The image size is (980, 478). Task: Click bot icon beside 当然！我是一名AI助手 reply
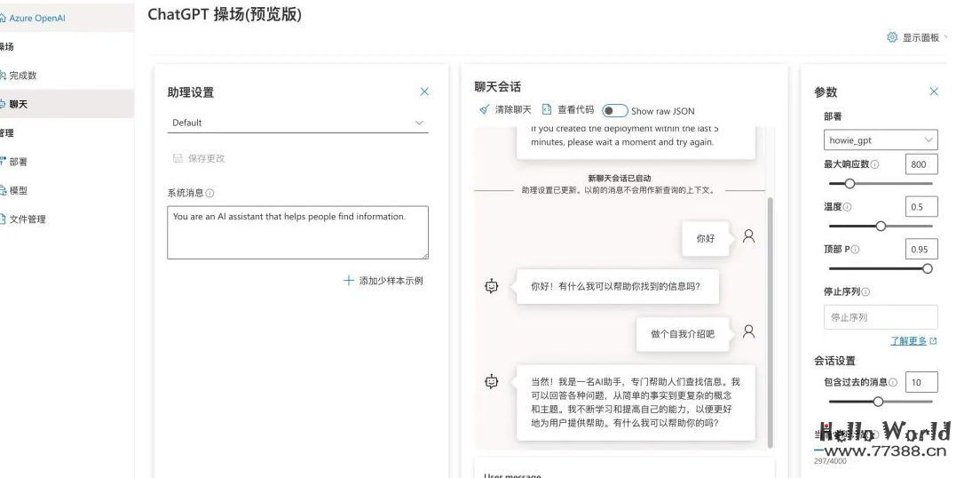click(492, 382)
